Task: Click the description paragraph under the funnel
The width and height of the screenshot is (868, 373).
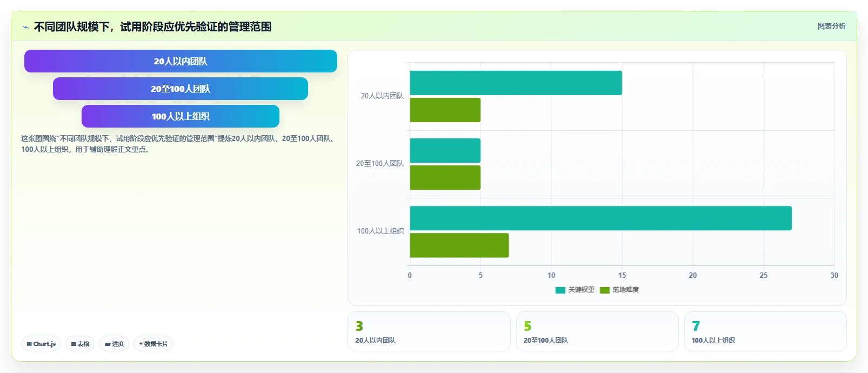Action: (178, 144)
